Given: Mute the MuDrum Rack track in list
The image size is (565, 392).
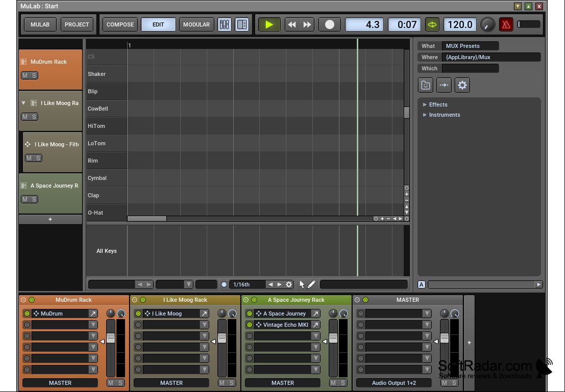Looking at the screenshot, I should coord(25,75).
